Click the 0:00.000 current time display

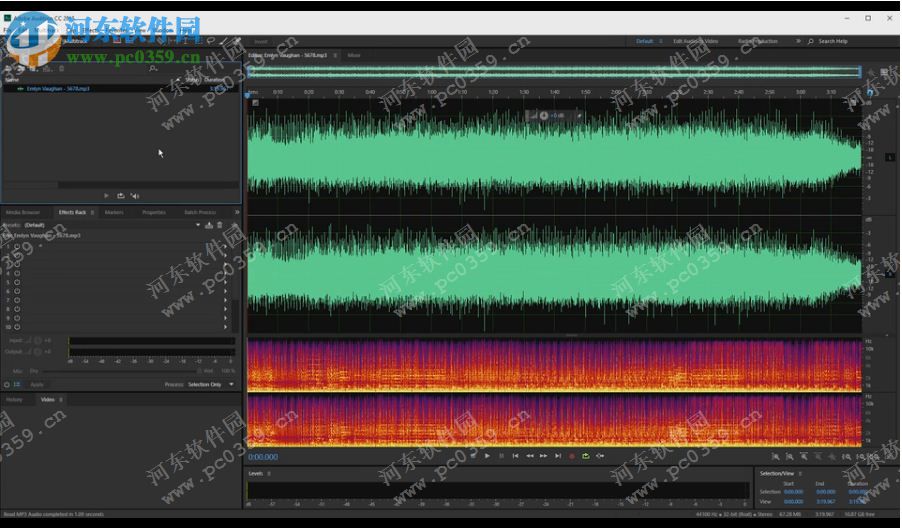263,457
